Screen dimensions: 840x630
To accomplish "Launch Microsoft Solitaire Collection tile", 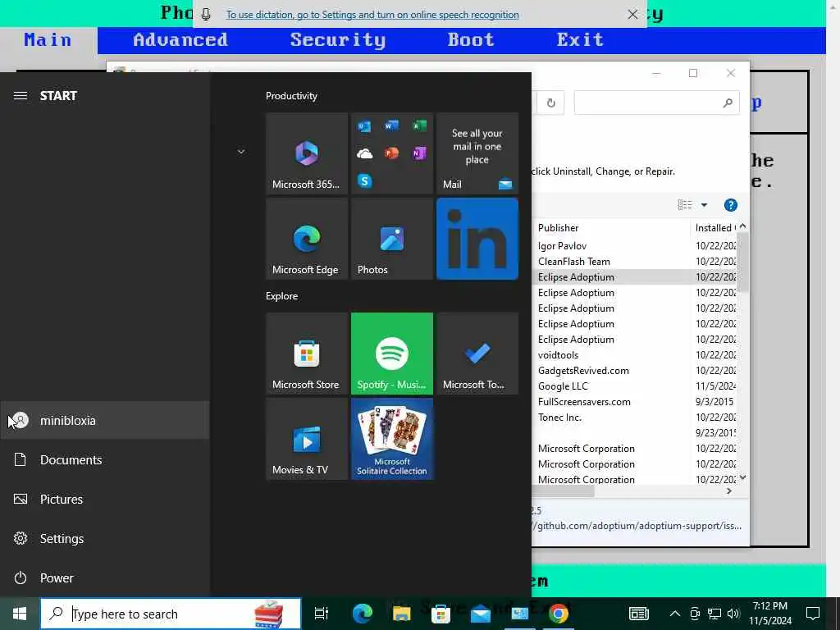I will pyautogui.click(x=391, y=439).
